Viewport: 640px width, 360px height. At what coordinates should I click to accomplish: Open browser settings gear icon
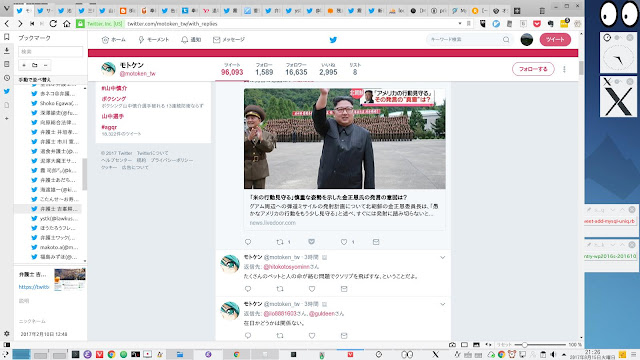pos(7,333)
